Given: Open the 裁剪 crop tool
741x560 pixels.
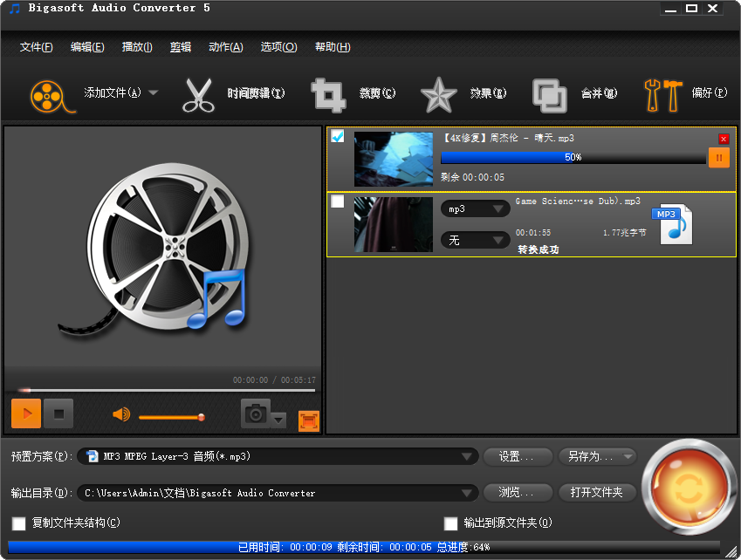Looking at the screenshot, I should [x=360, y=93].
